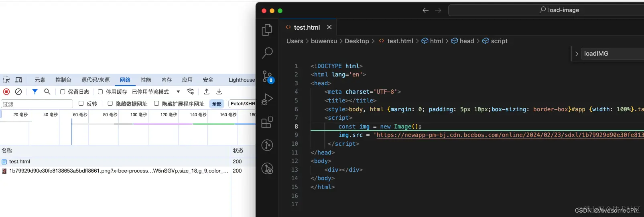Screen dimensions: 644x217
Task: Click the head breadcrumb segment
Action: tap(467, 41)
